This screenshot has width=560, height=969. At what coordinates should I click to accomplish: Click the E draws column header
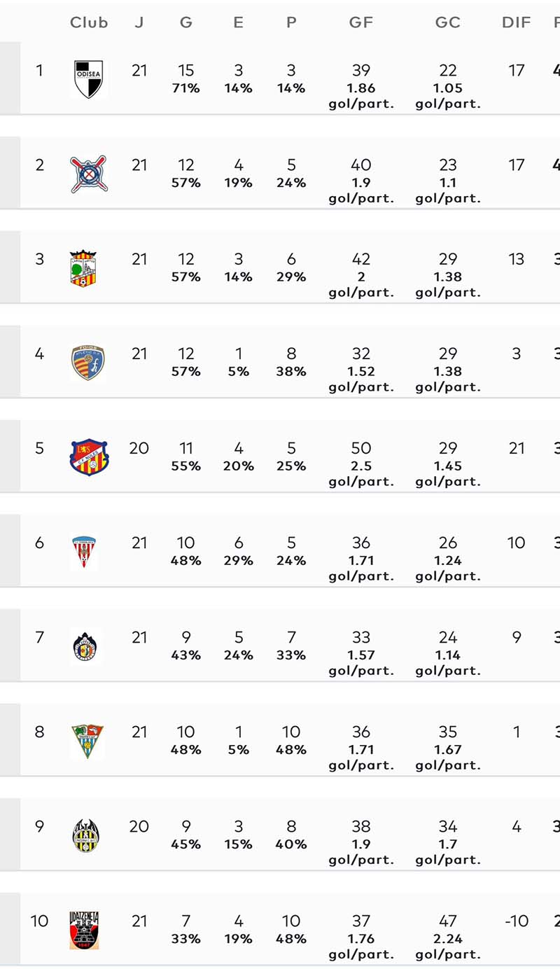point(238,22)
